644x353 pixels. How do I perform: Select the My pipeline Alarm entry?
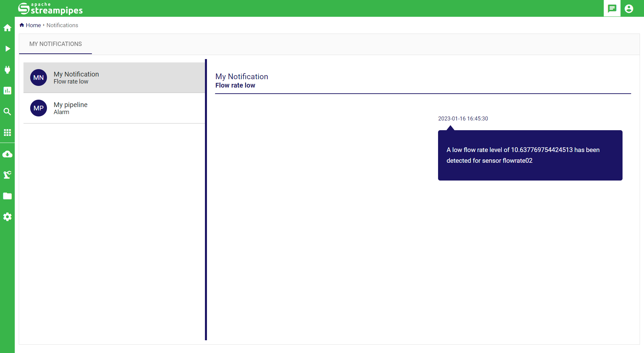point(114,108)
